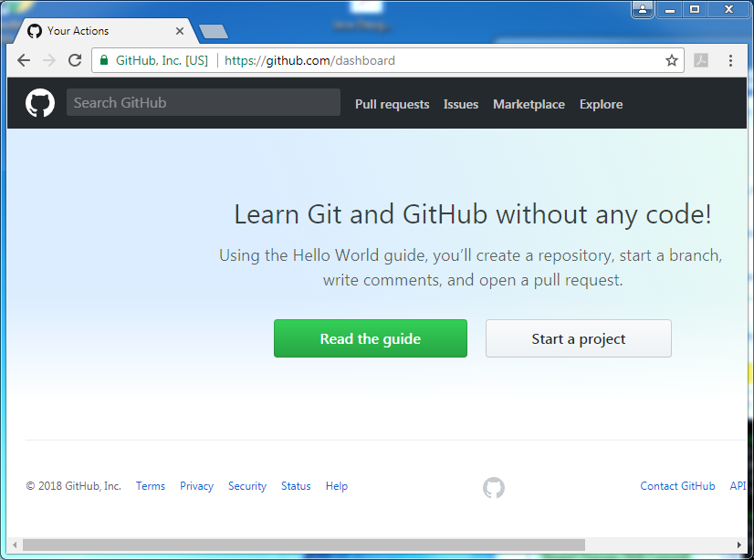Click the Search GitHub field
This screenshot has height=560, width=754.
pyautogui.click(x=204, y=102)
